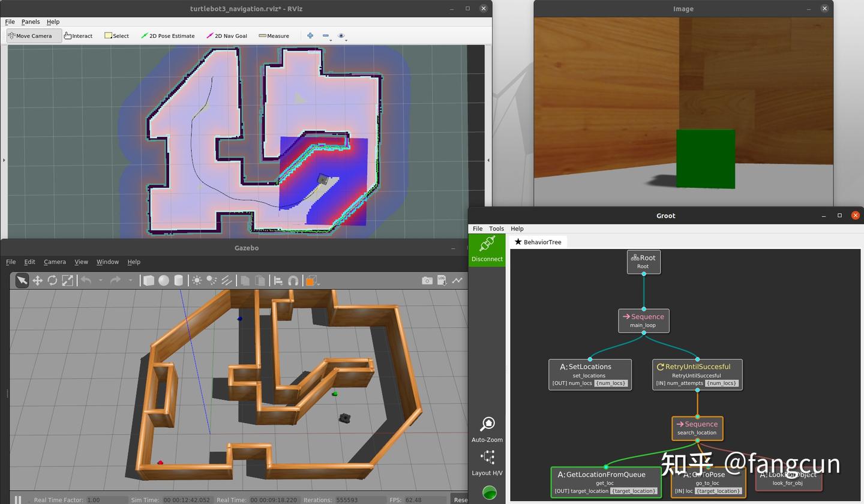Switch to the BehaviorTree tab
The width and height of the screenshot is (864, 504).
(x=538, y=242)
